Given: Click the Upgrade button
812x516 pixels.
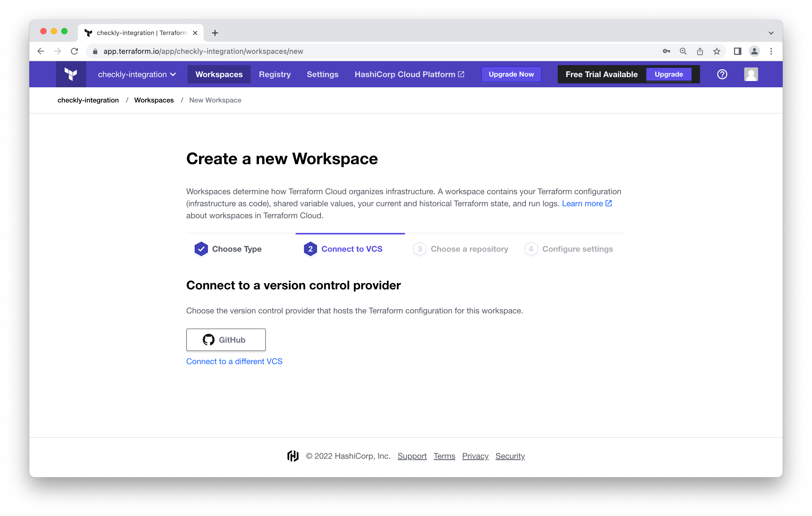Looking at the screenshot, I should tap(669, 74).
